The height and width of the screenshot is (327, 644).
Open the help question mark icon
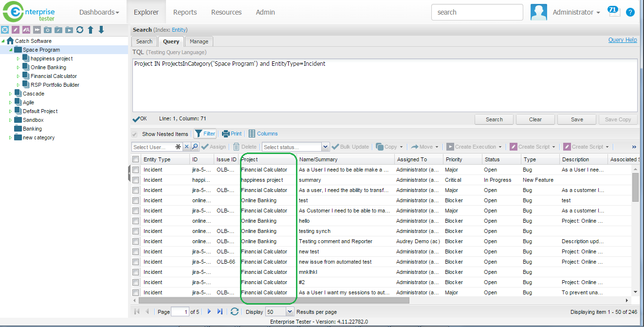pos(630,12)
